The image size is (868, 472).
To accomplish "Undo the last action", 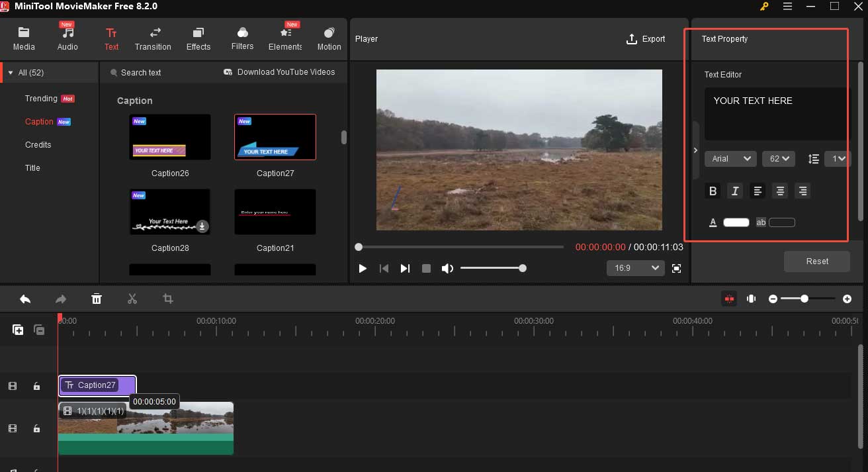I will 25,299.
